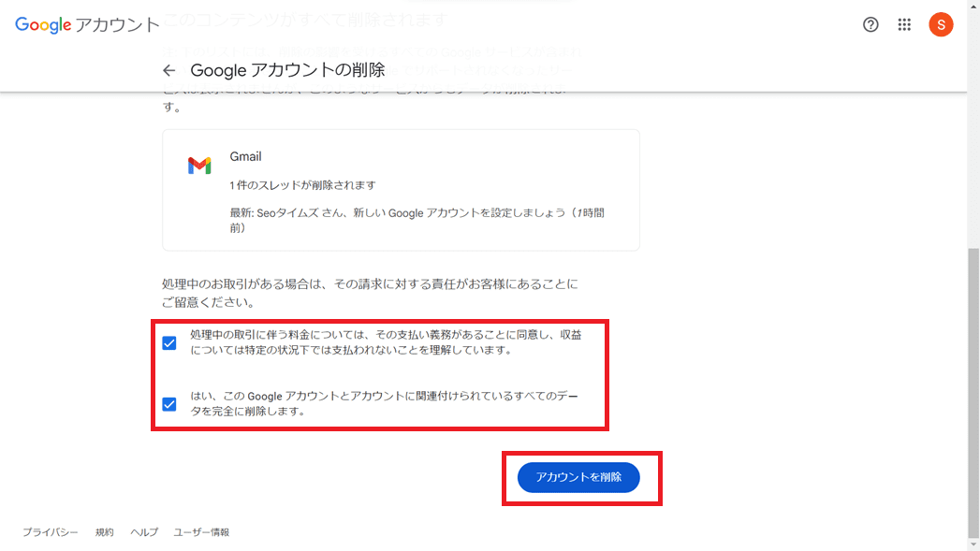Uncheck the はい delete all data checkbox

(x=169, y=404)
